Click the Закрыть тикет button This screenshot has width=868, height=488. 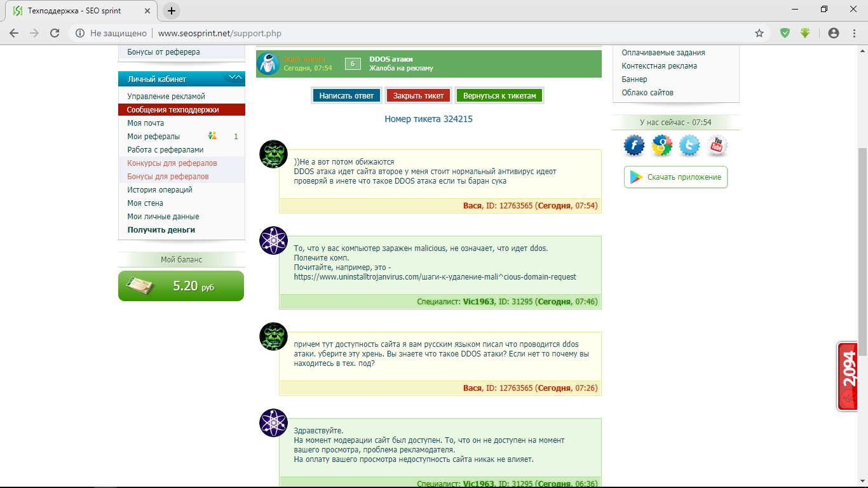pyautogui.click(x=418, y=95)
